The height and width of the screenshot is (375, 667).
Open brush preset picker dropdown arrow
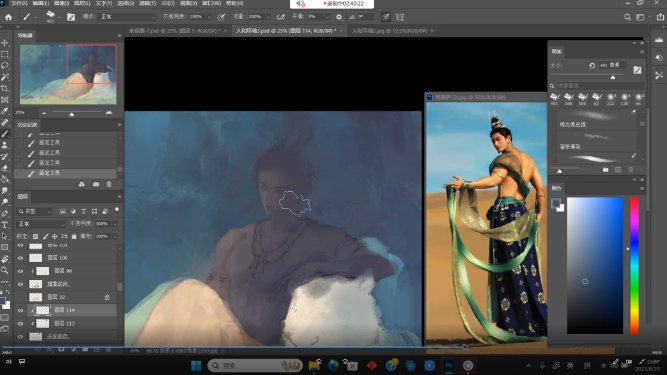click(59, 17)
